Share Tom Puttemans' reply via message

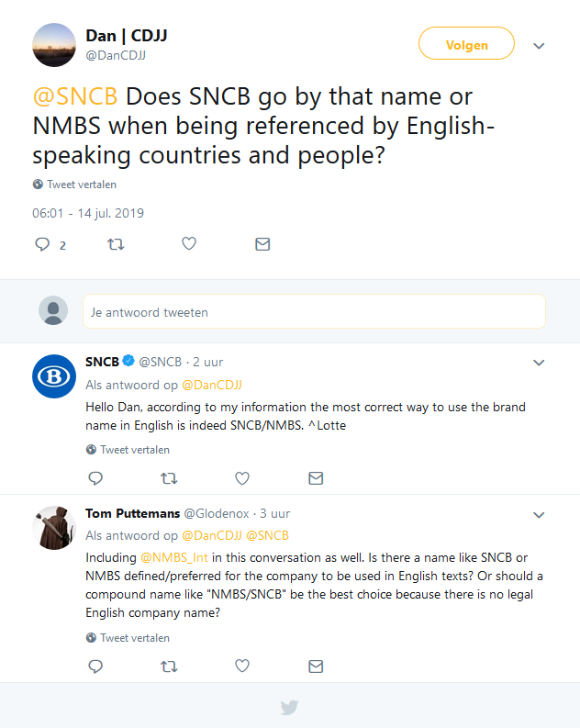click(x=316, y=666)
